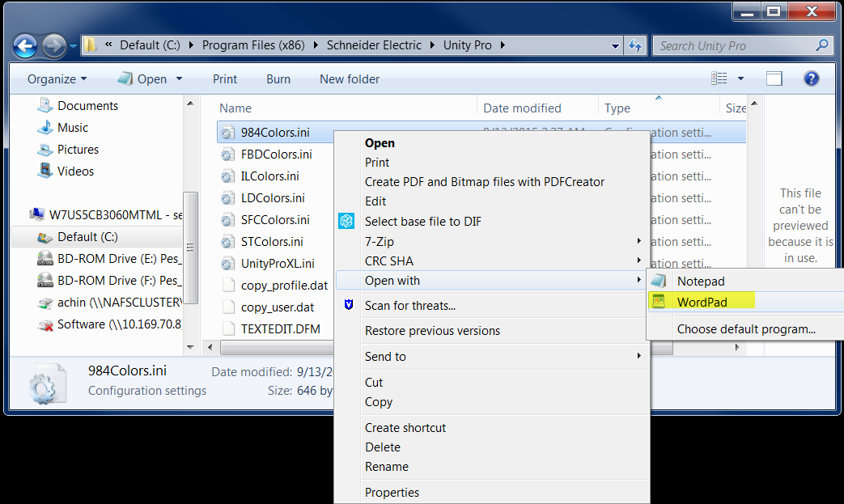
Task: Click the FBDColors.ini file icon
Action: tap(227, 155)
